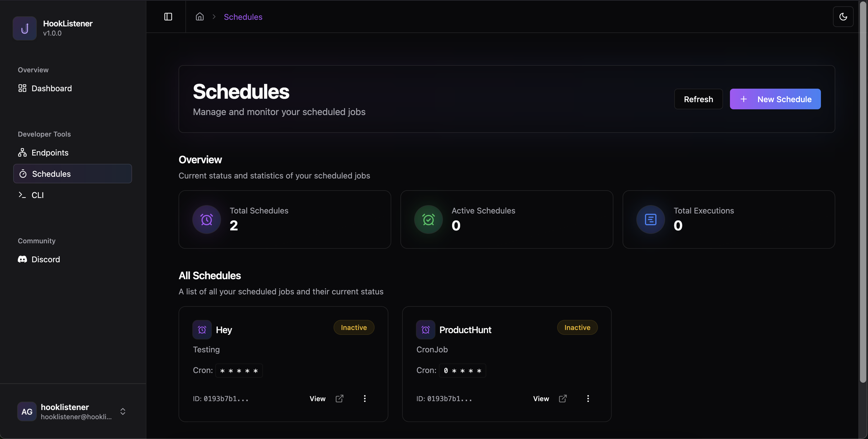Click the Active Schedules check-clock icon
The height and width of the screenshot is (439, 868).
[x=428, y=219]
